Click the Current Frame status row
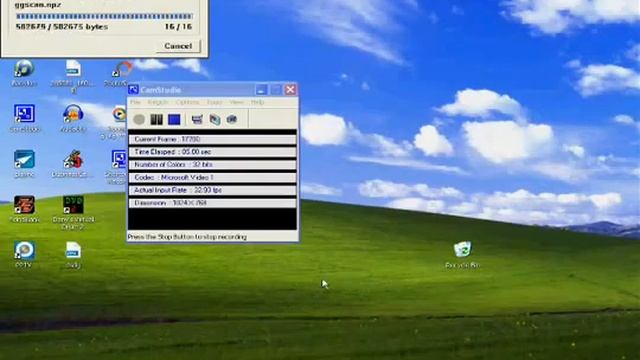Image resolution: width=640 pixels, height=360 pixels. 212,139
